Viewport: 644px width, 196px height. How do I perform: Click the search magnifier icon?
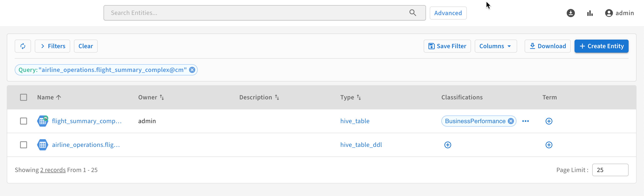412,13
